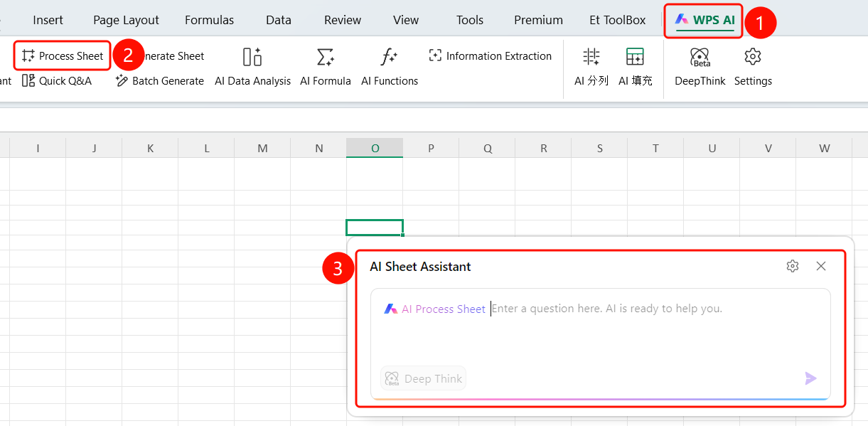
Task: Select column W header
Action: coord(824,148)
